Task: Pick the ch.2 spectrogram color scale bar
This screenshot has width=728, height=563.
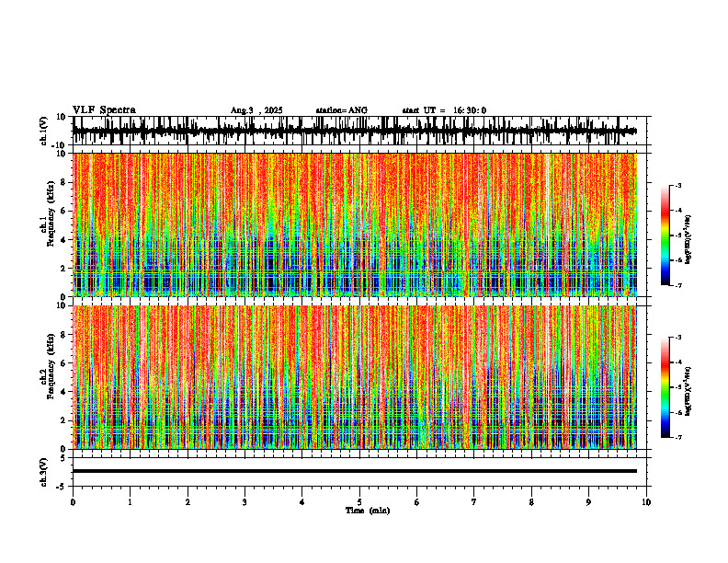Action: (x=665, y=387)
